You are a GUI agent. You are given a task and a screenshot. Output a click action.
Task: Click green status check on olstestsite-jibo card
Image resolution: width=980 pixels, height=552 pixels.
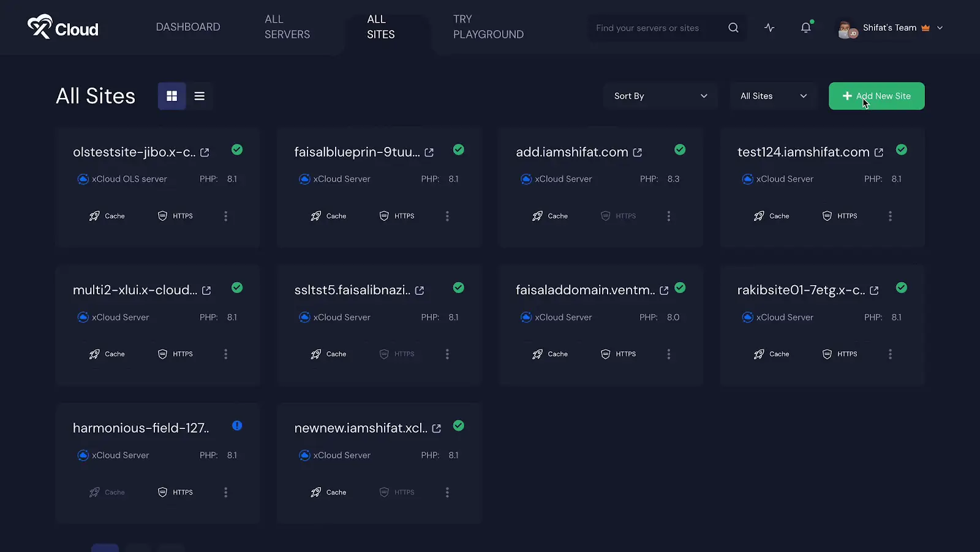pos(237,149)
